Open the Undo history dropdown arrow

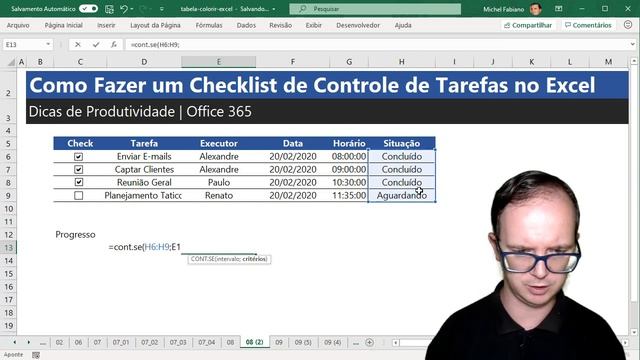132,9
